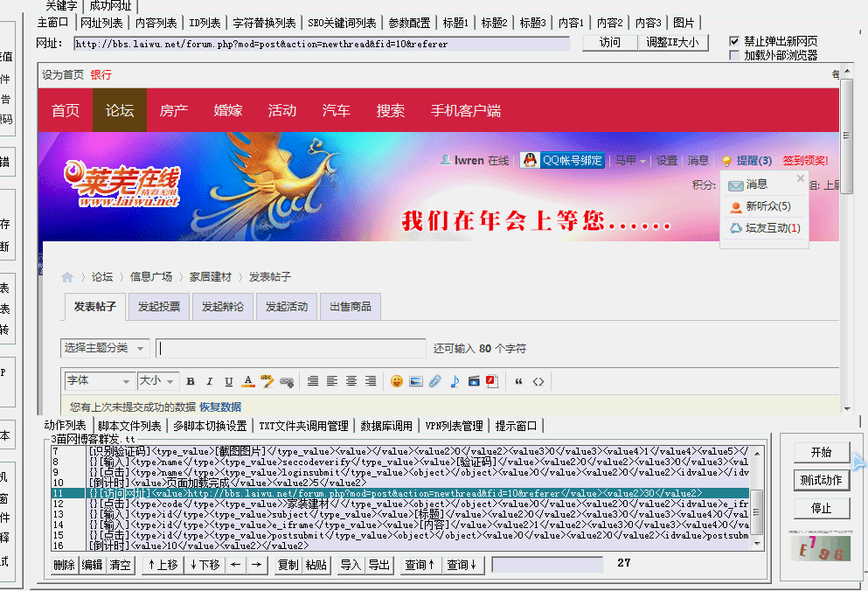Screen dimensions: 868x591
Task: Toggle italic text in post editor
Action: [209, 381]
